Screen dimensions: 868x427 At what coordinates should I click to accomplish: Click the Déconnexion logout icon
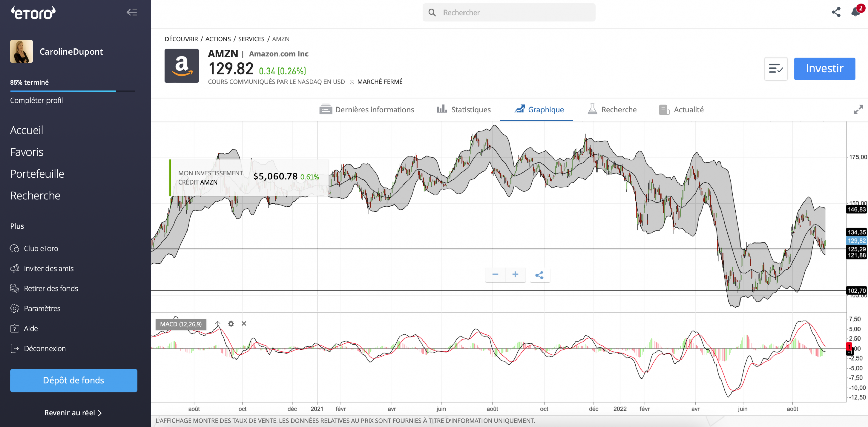(x=15, y=349)
